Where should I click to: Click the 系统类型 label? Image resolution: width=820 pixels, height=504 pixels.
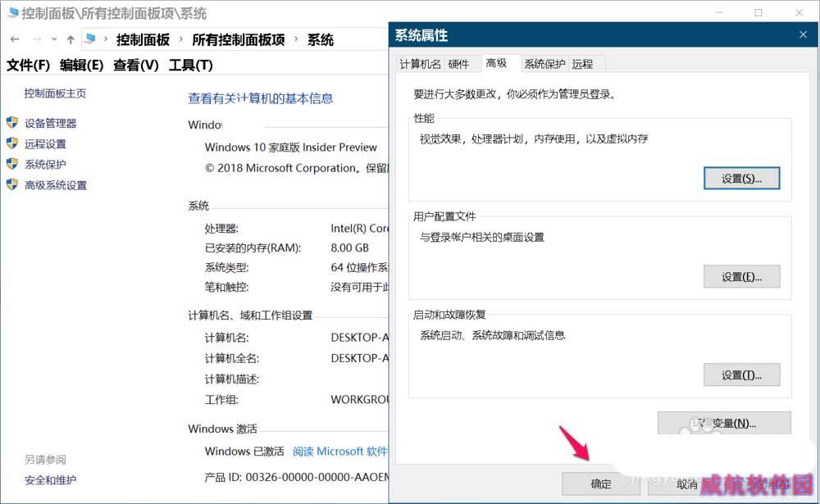tap(226, 268)
